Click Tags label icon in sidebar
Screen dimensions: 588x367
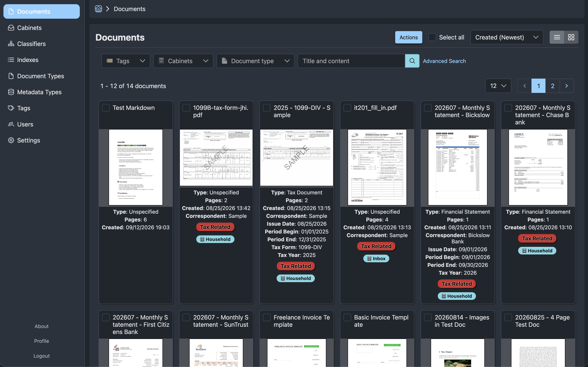coord(11,108)
